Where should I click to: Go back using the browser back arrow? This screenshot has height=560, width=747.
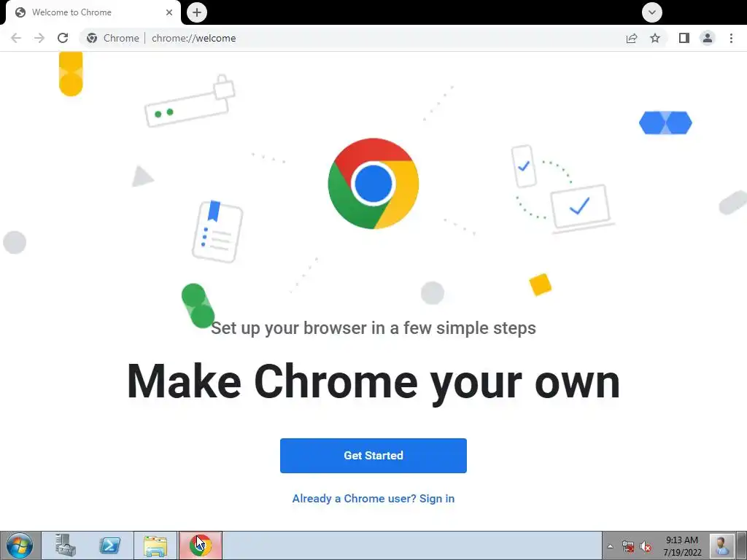click(16, 38)
